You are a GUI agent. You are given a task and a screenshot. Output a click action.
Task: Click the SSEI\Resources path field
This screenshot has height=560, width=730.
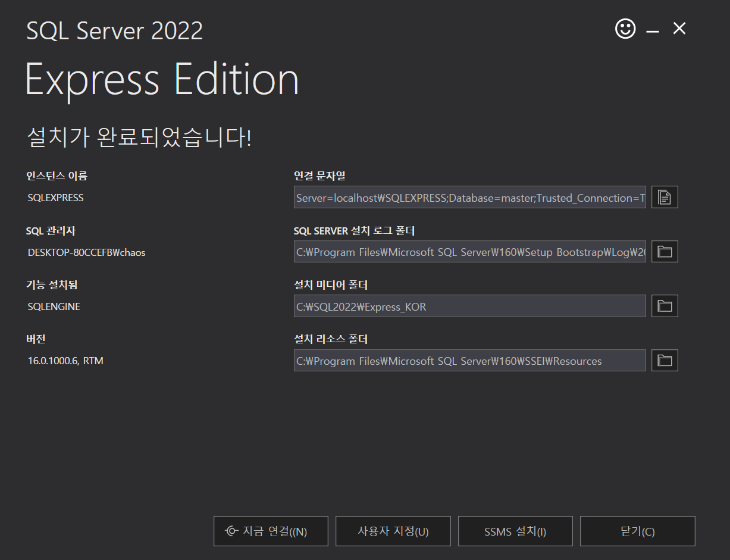(470, 361)
